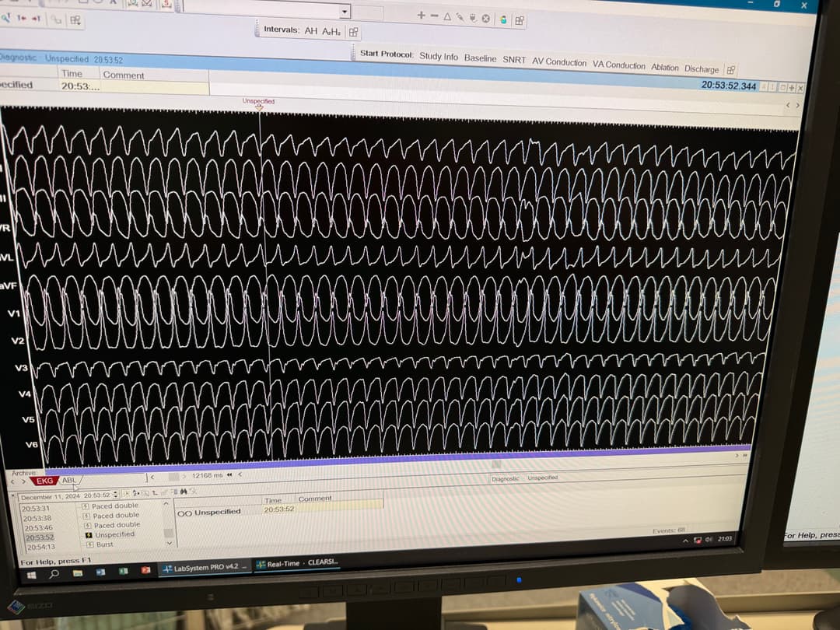Click the rewind double-arrow icon beside 12168 ms
840x630 pixels.
229,474
